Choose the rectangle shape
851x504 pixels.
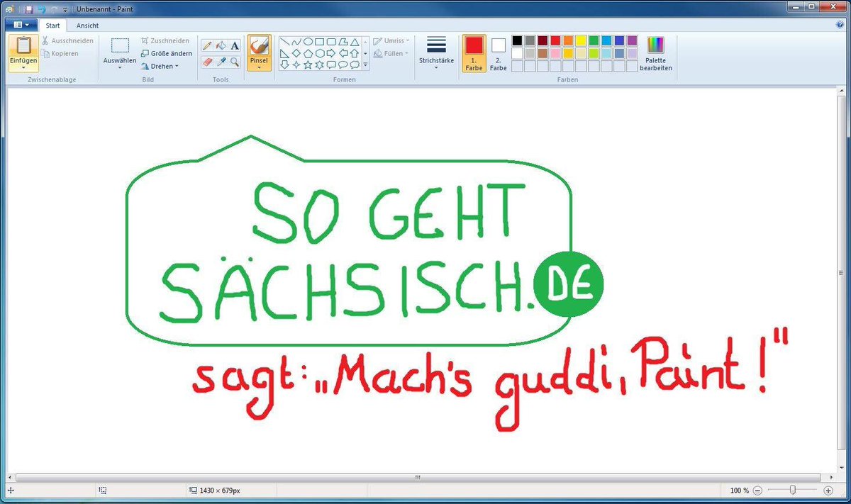point(319,42)
